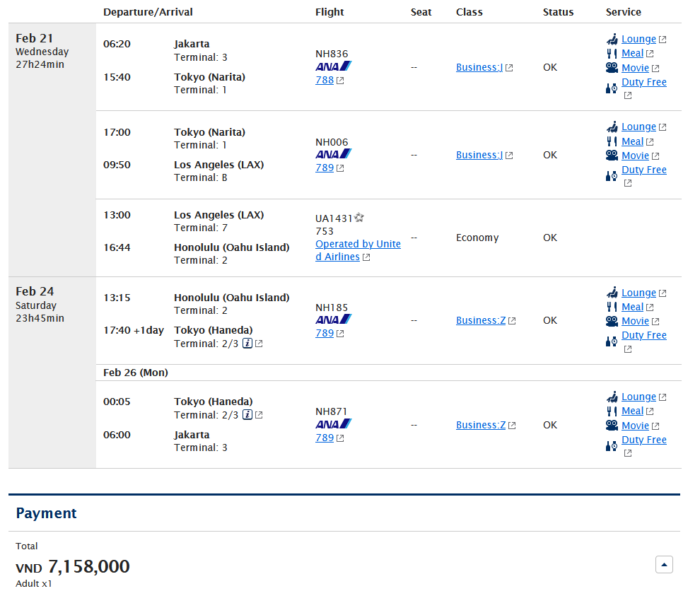Viewport: 700px width, 591px height.
Task: Click the meal fork icon for NH006
Action: pyautogui.click(x=612, y=141)
